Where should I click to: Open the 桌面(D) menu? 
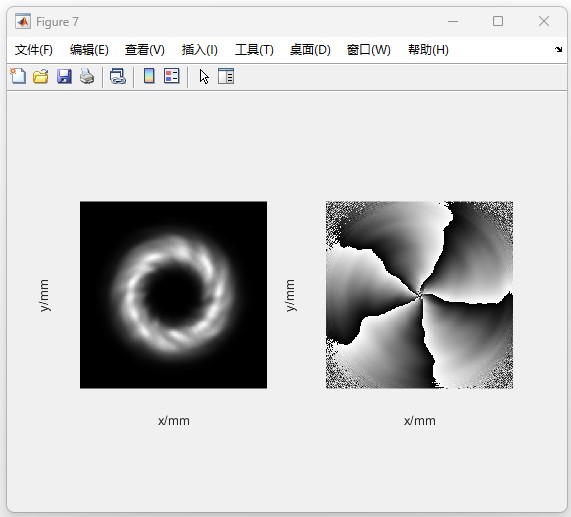(310, 50)
